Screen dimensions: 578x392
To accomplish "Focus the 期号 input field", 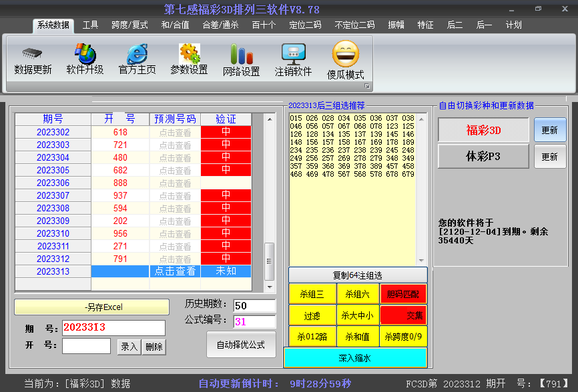I will coord(114,327).
